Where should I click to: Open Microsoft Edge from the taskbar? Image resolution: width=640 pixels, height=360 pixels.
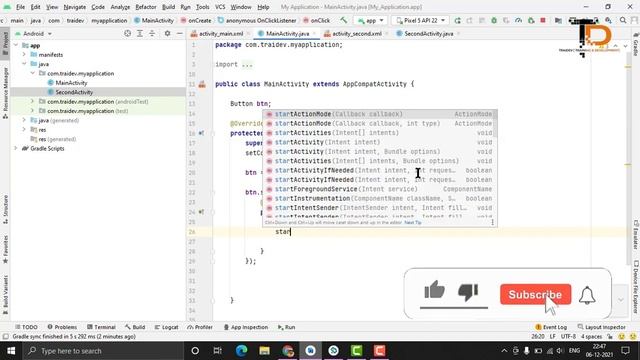tap(241, 351)
